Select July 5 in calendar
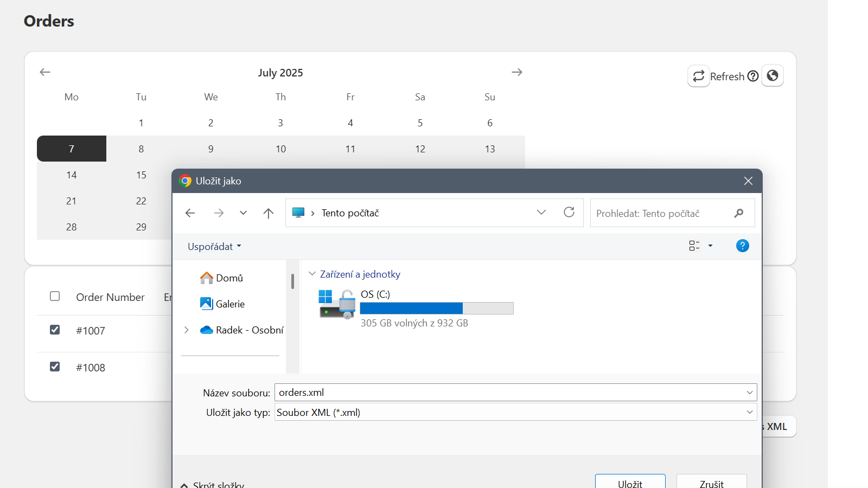This screenshot has width=868, height=488. click(x=420, y=123)
